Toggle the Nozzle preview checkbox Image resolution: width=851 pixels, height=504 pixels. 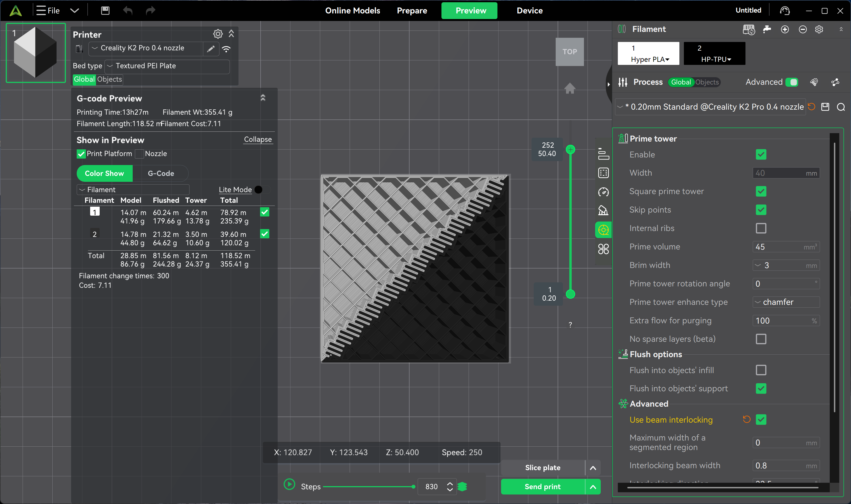(x=139, y=154)
